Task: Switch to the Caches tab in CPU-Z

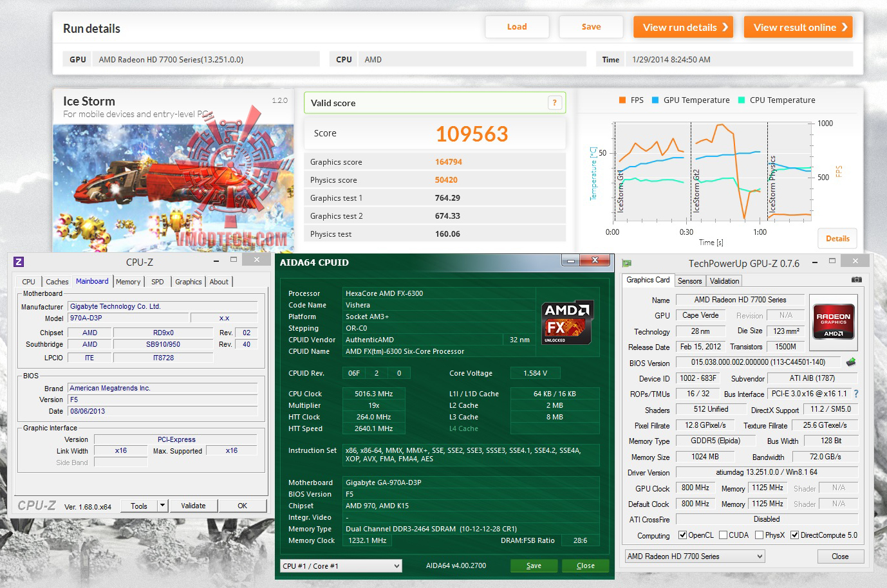Action: [x=57, y=282]
